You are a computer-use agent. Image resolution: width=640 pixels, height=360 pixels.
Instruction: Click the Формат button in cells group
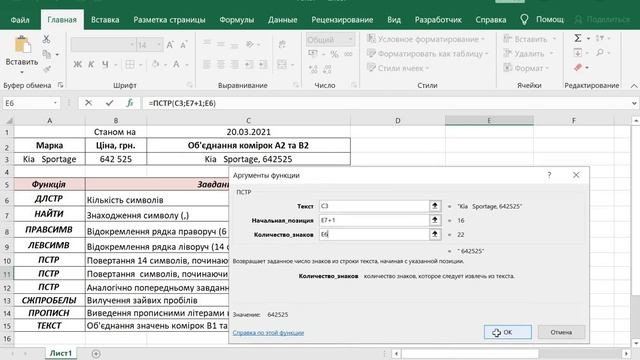[524, 68]
